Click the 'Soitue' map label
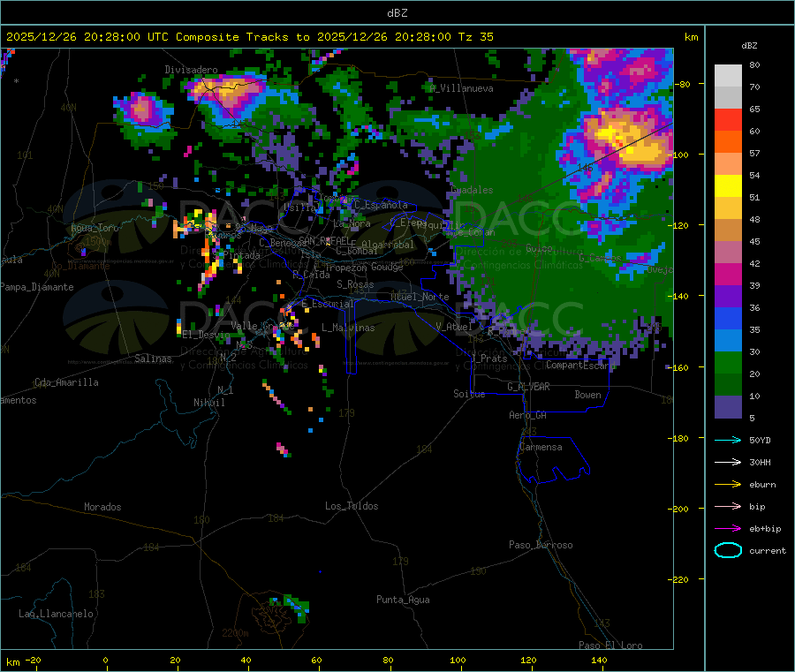 pos(469,394)
